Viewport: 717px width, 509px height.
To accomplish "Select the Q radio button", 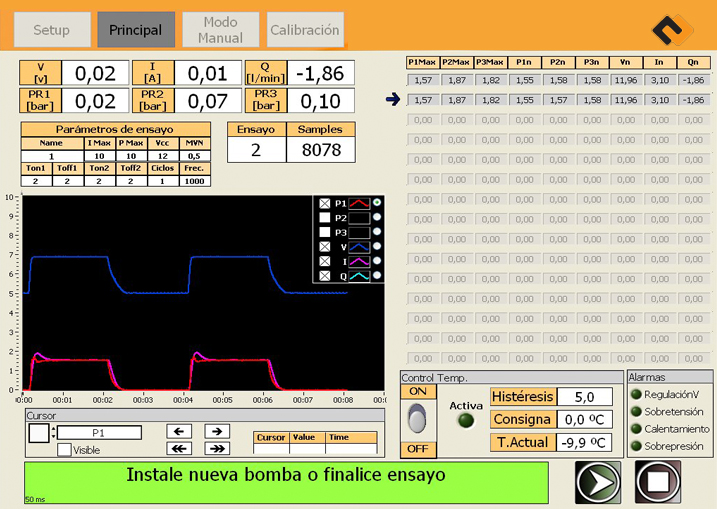I will tap(377, 275).
